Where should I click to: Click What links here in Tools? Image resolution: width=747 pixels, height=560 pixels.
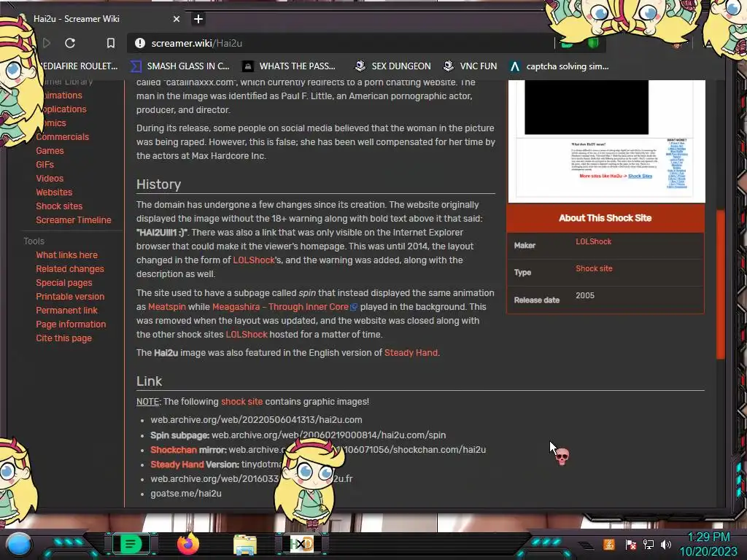point(66,254)
